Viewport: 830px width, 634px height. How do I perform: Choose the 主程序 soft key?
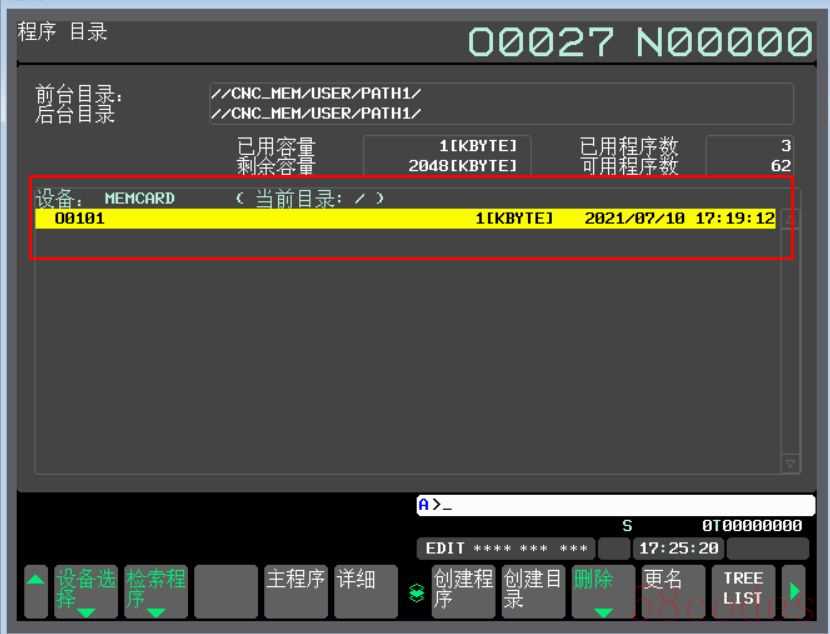point(295,591)
